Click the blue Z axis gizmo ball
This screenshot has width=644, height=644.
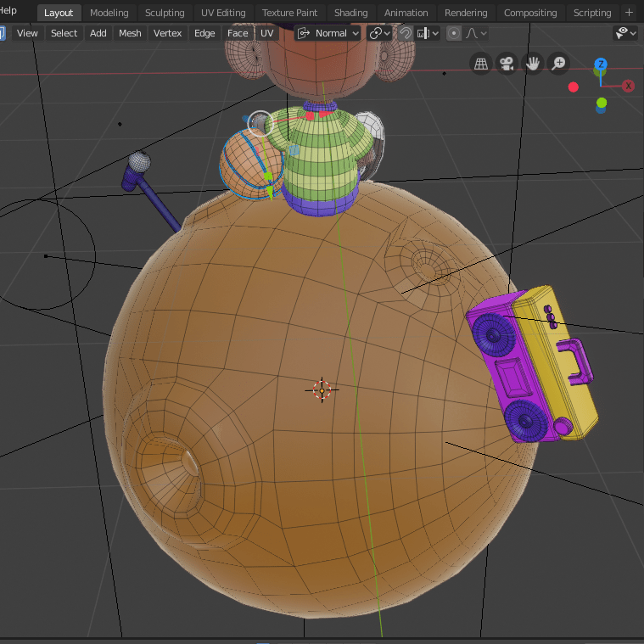pos(601,64)
